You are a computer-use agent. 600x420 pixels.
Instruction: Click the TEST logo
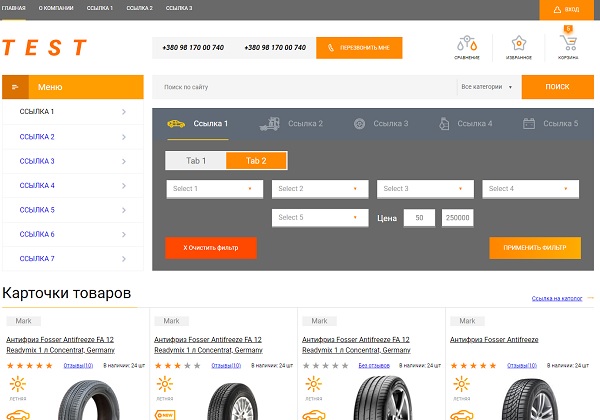tap(44, 47)
